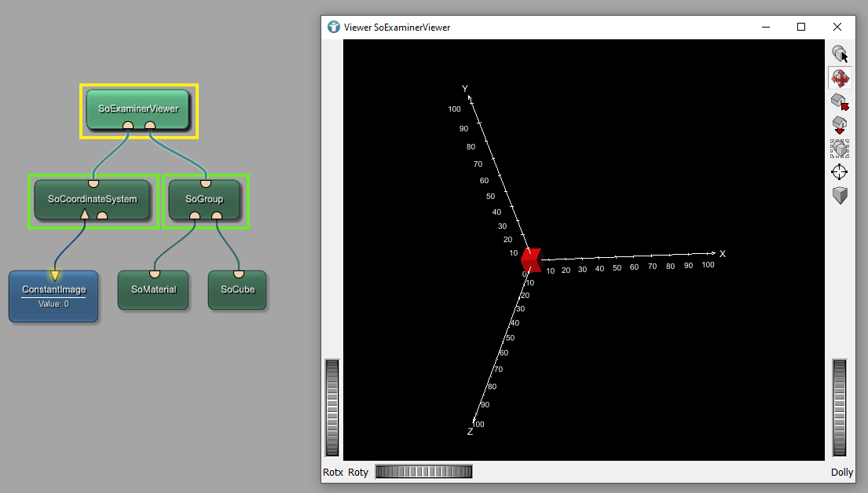
Task: Click the set home position icon
Action: coord(840,125)
